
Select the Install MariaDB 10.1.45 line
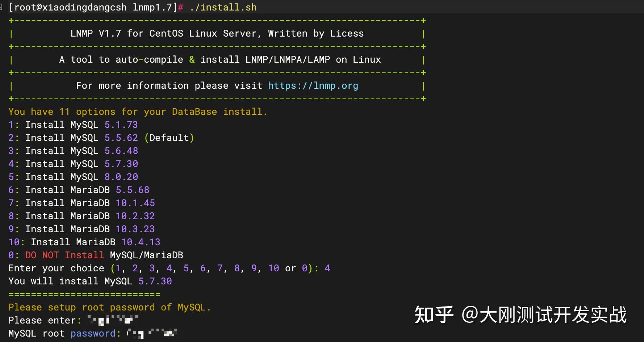coord(82,203)
